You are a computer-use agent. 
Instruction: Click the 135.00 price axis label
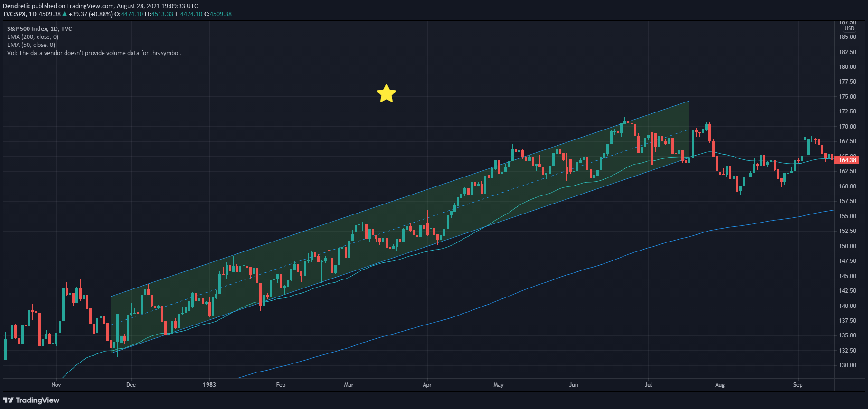point(848,335)
